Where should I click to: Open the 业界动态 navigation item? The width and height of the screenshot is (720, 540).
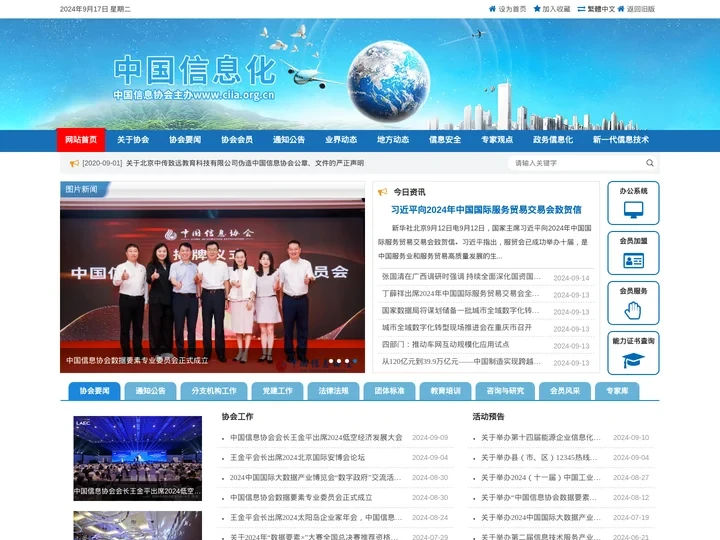pos(341,140)
